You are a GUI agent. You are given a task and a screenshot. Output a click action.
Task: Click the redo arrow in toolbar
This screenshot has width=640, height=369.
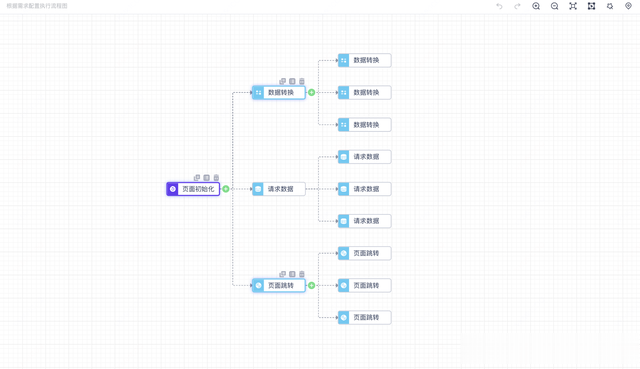(517, 6)
